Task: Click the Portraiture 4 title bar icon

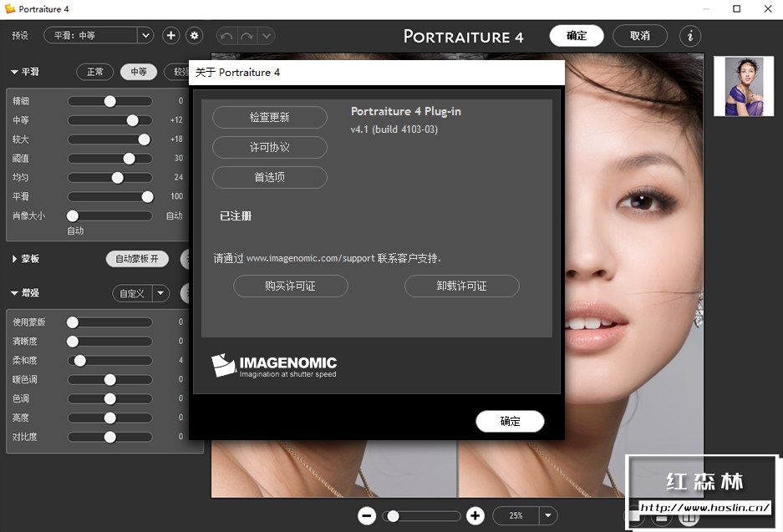Action: tap(9, 8)
